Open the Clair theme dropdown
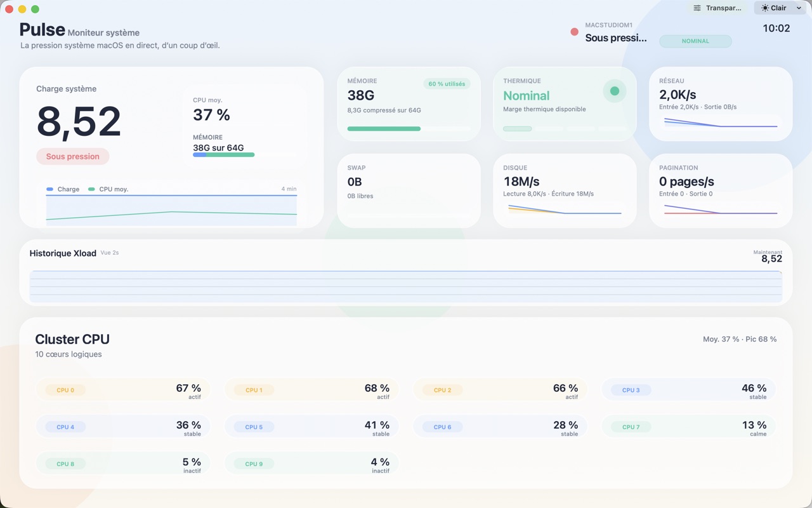 pos(781,8)
